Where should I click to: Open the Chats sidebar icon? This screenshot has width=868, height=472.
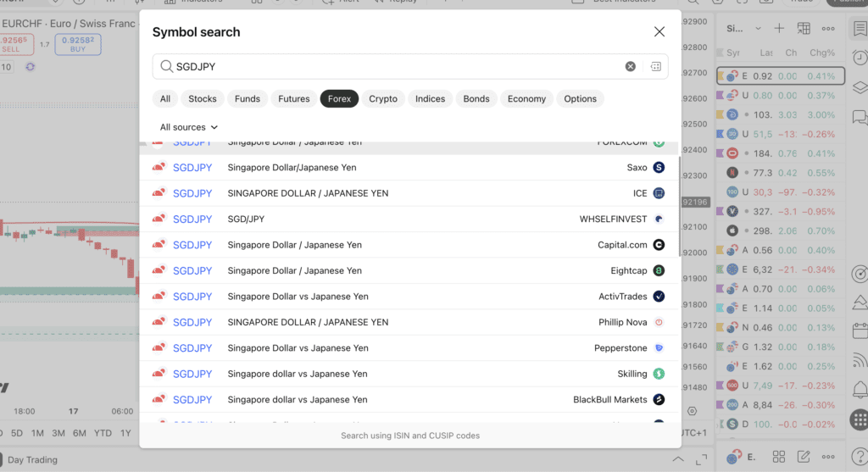click(x=860, y=117)
